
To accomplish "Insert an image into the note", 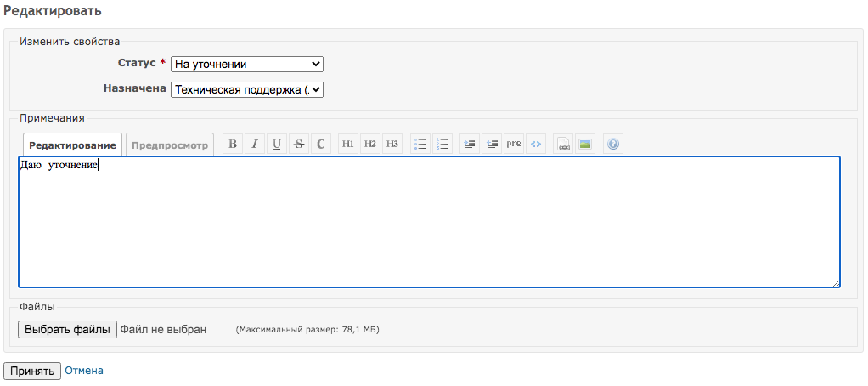I will coord(585,145).
